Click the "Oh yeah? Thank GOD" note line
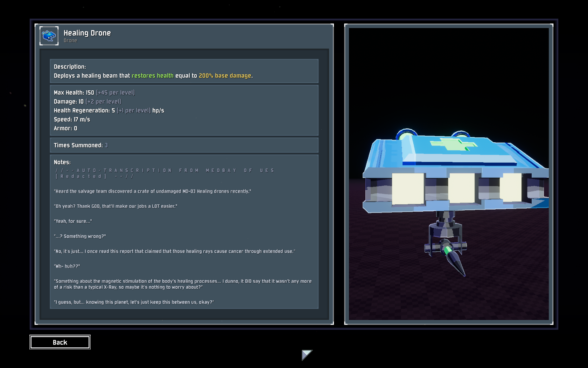The height and width of the screenshot is (368, 588). click(115, 206)
